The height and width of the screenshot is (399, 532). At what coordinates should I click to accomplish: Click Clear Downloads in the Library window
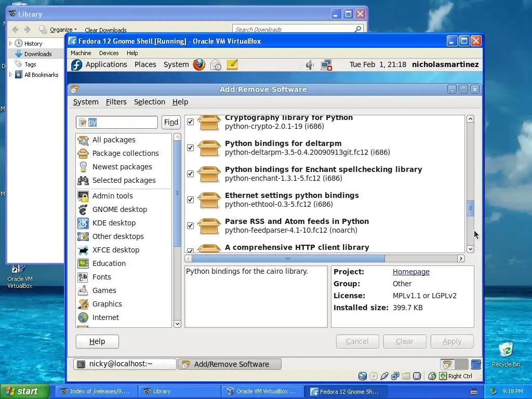pyautogui.click(x=105, y=30)
